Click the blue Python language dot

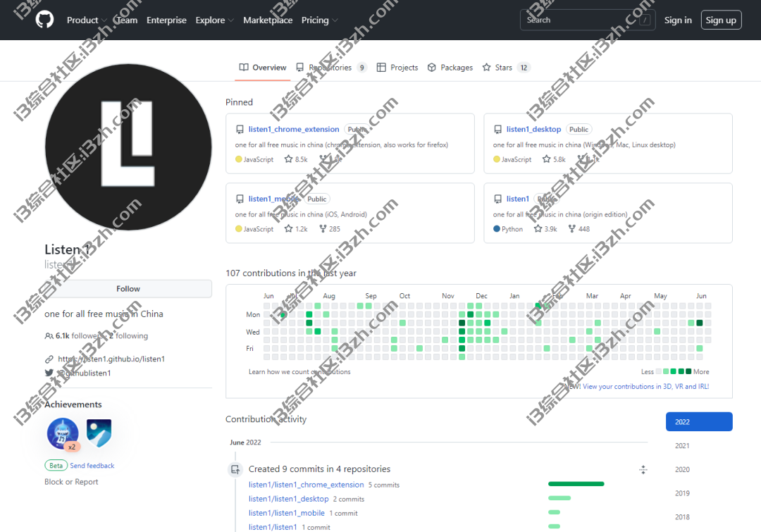coord(497,228)
